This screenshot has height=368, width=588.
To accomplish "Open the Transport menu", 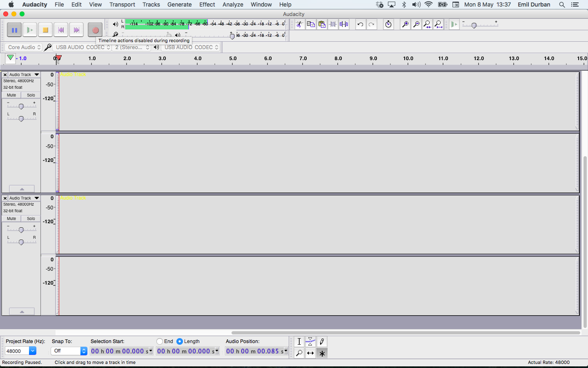I will [122, 4].
